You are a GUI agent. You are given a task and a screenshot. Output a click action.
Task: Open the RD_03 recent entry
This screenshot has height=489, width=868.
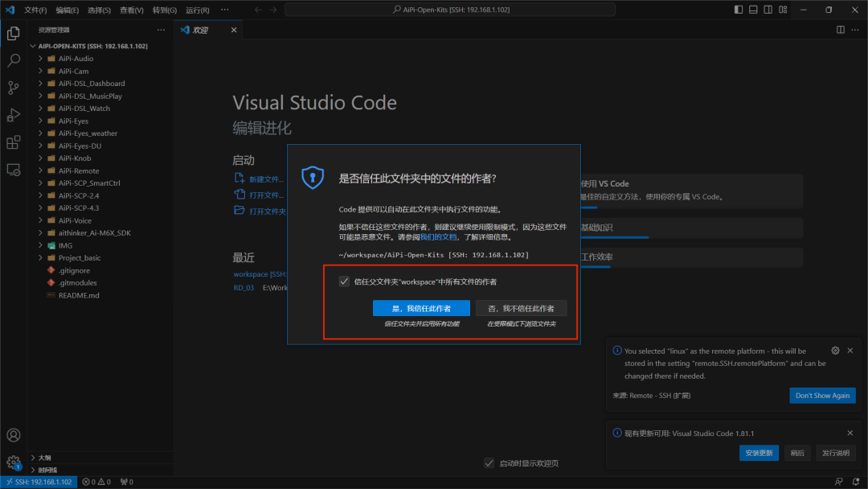coord(244,287)
